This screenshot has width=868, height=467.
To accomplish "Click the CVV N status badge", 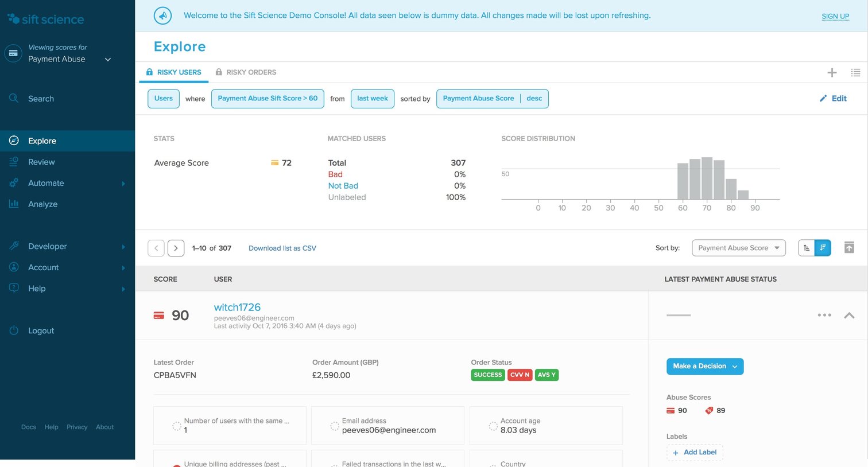I will 520,375.
